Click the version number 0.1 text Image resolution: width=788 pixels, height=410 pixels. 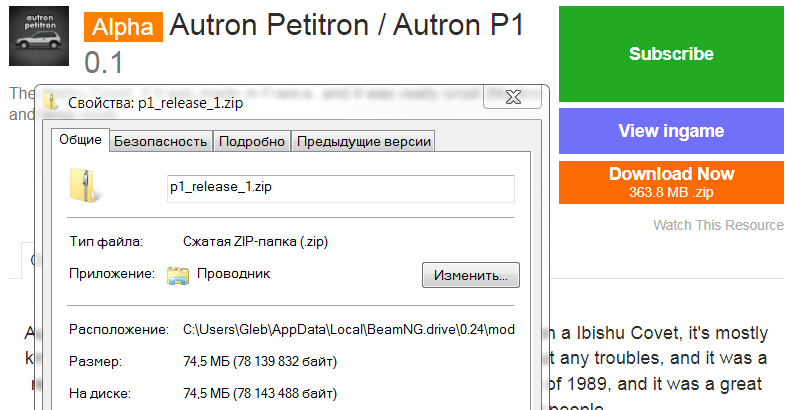tap(104, 63)
